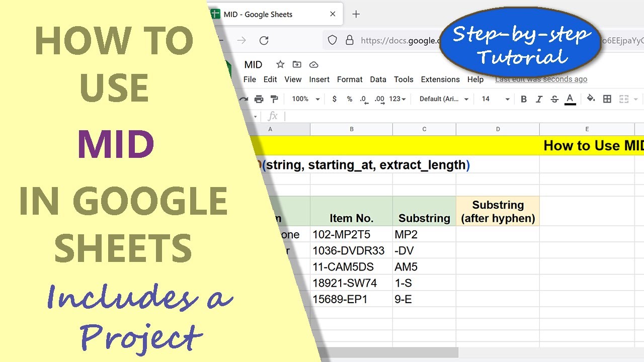
Task: Toggle bold formatting
Action: tap(524, 99)
